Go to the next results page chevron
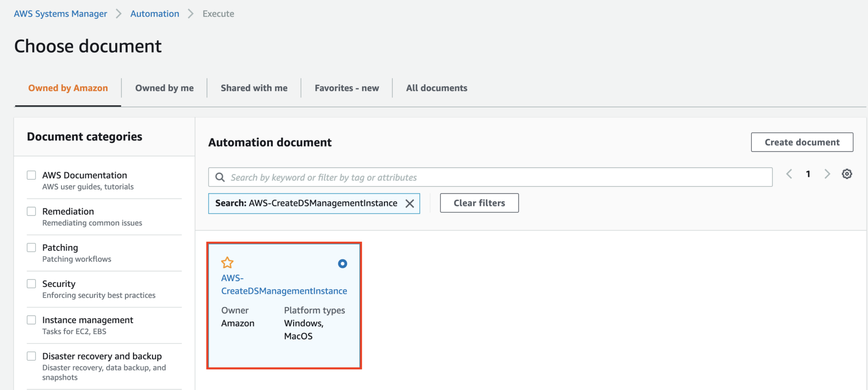 coord(827,174)
